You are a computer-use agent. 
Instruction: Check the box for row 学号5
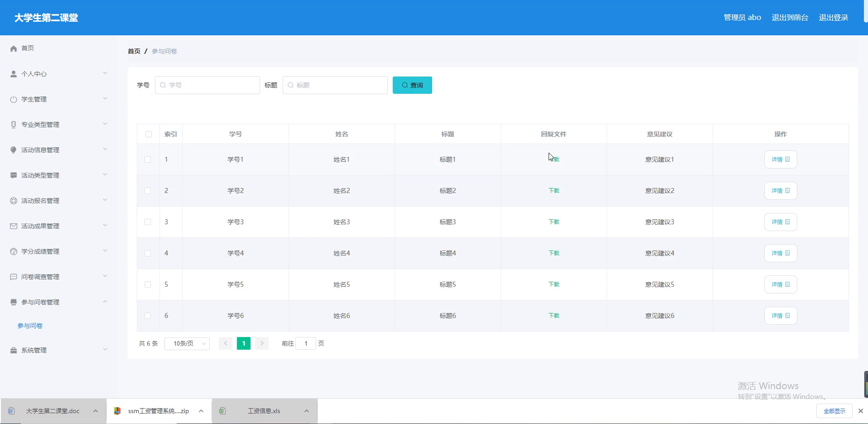[148, 284]
